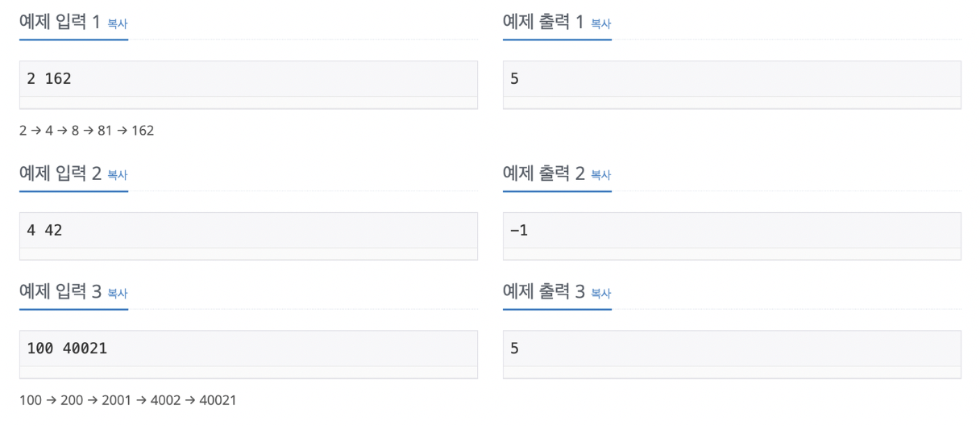Select the 예제 입력 3 heading text

[x=60, y=292]
